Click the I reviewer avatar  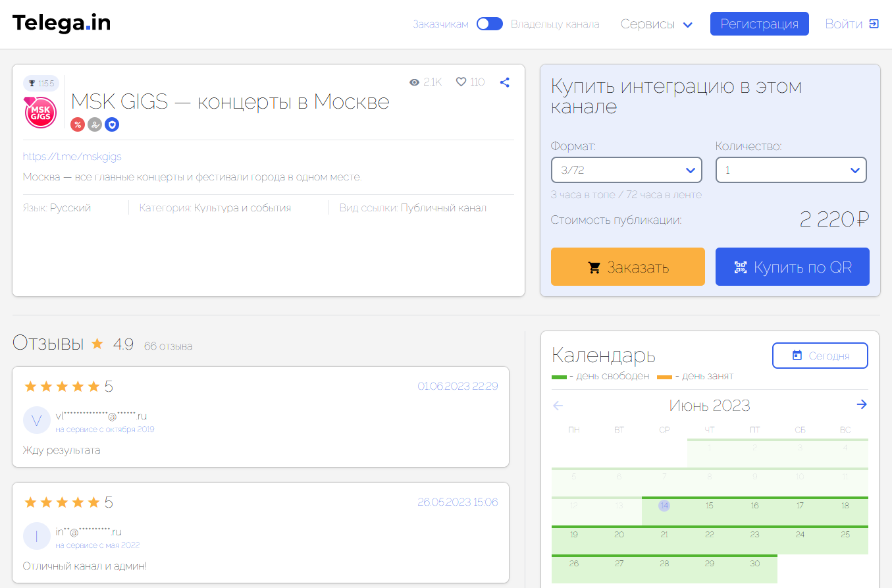(x=37, y=536)
